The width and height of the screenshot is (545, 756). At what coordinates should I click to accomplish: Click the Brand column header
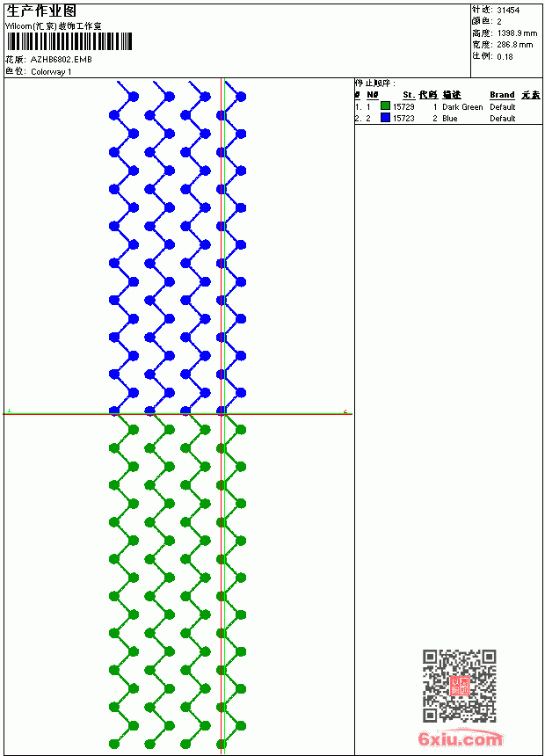point(502,95)
